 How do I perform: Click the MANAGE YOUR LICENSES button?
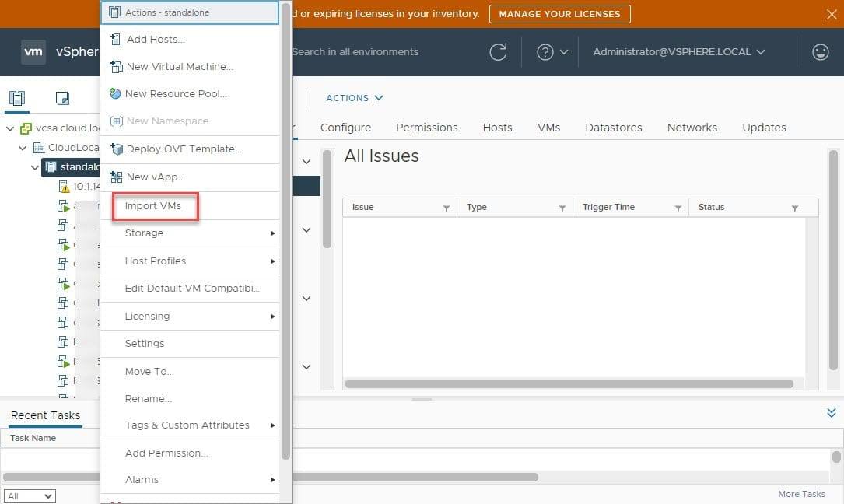[559, 14]
